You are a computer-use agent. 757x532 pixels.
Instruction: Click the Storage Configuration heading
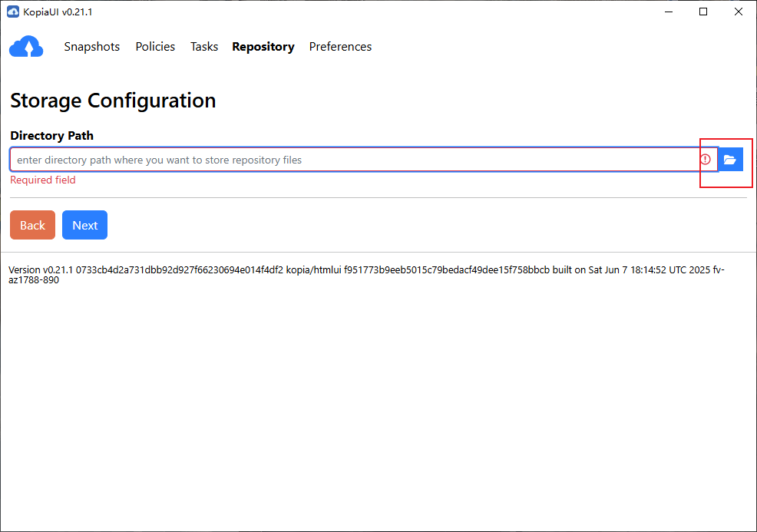tap(113, 101)
